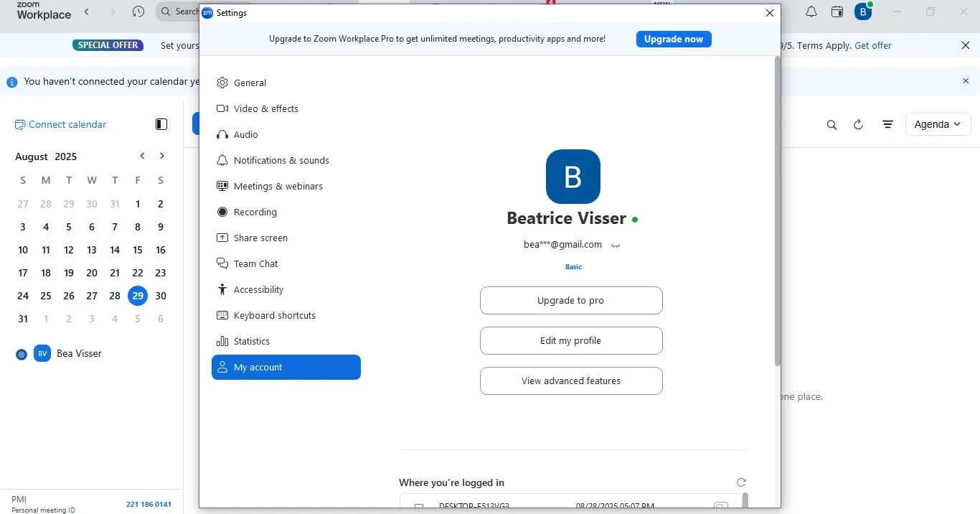Go to next month in calendar
This screenshot has height=514, width=980.
(162, 156)
